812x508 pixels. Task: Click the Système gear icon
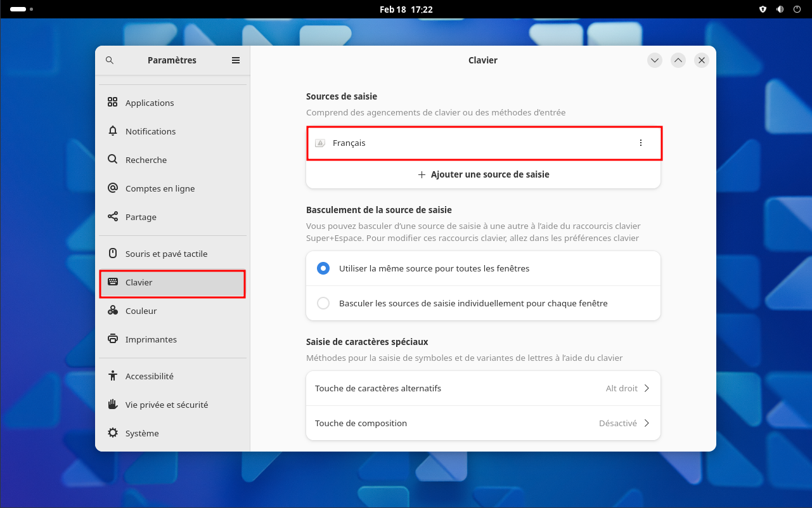(x=113, y=433)
